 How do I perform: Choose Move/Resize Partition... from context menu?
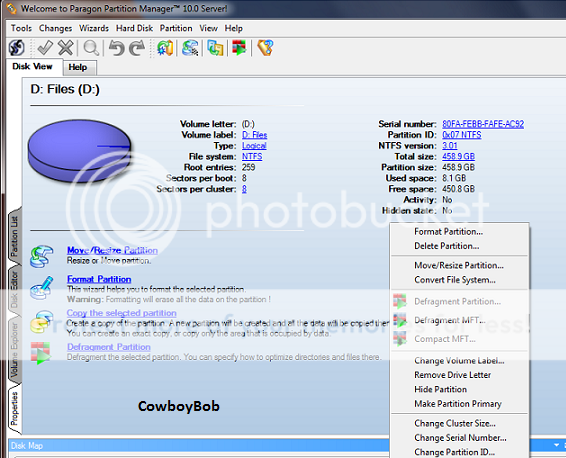point(459,266)
